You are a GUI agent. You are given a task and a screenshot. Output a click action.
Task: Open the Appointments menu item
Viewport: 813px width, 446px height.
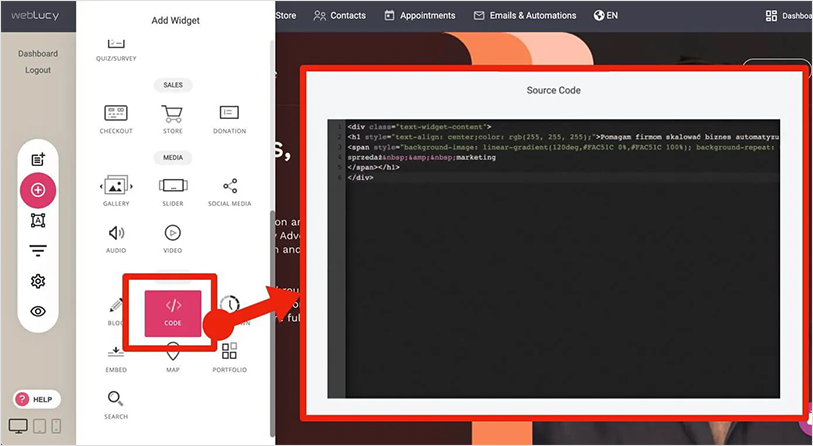coord(419,16)
